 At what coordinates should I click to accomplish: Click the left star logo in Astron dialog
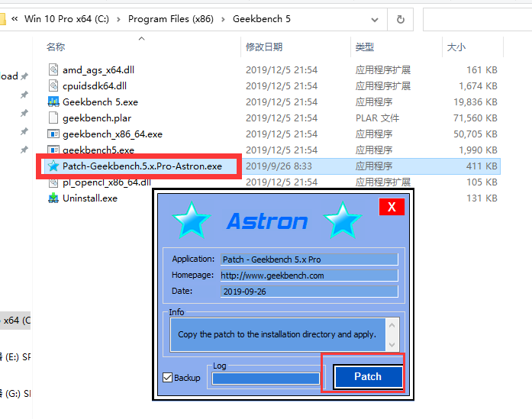point(192,221)
